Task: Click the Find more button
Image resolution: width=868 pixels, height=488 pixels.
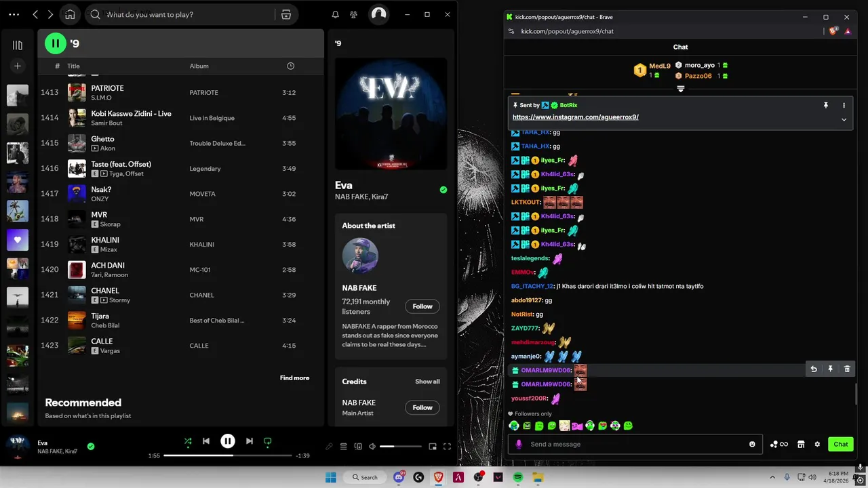Action: 294,378
